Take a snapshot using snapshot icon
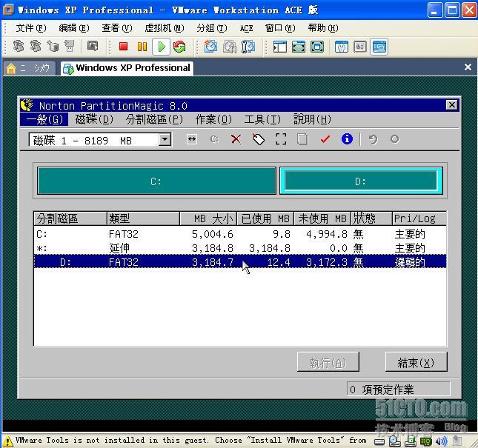This screenshot has width=478, height=448. 210,47
